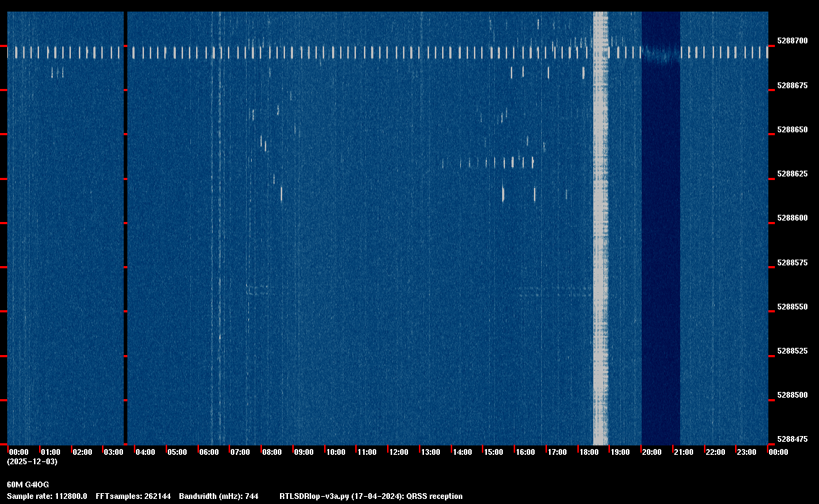Click the 5288650 frequency label
The width and height of the screenshot is (819, 504).
tap(792, 129)
